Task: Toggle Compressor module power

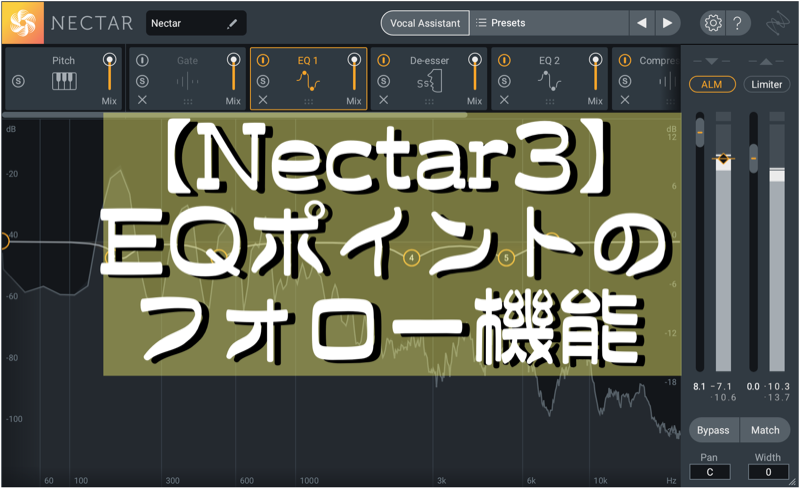Action: 625,60
